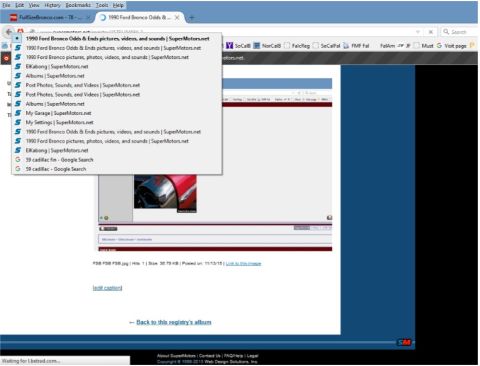
Task: Open the File menu
Action: point(6,5)
